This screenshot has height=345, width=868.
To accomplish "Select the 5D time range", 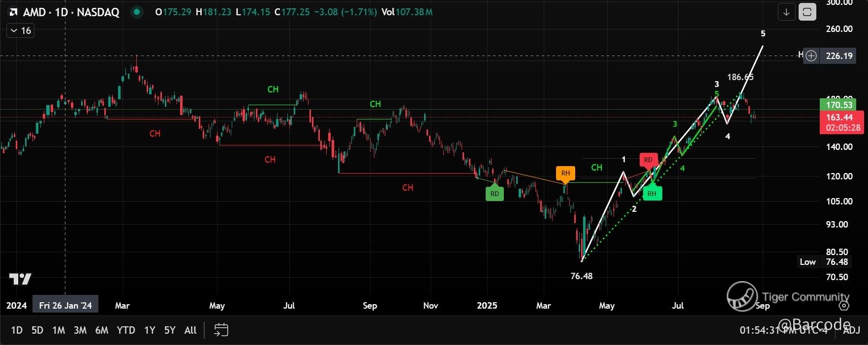I will coord(37,330).
